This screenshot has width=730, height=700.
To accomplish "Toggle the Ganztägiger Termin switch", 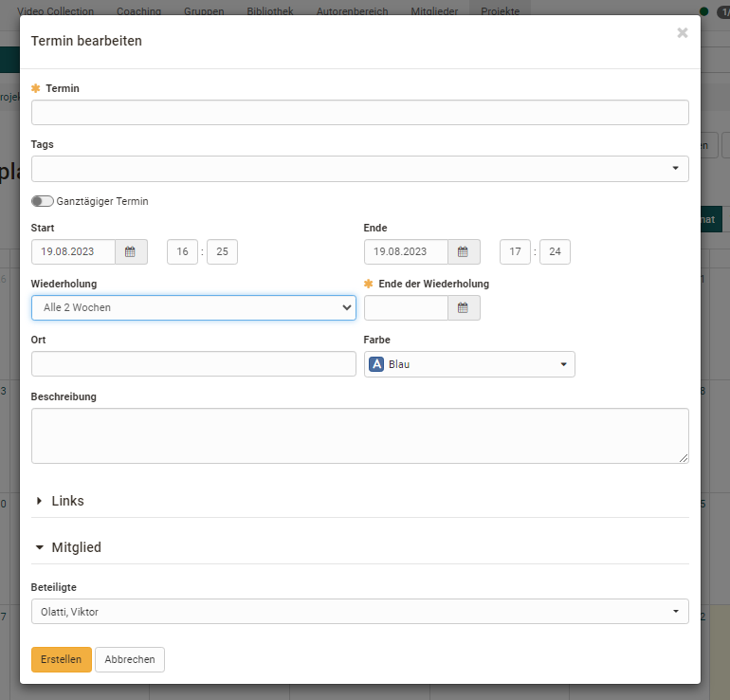I will [x=43, y=201].
